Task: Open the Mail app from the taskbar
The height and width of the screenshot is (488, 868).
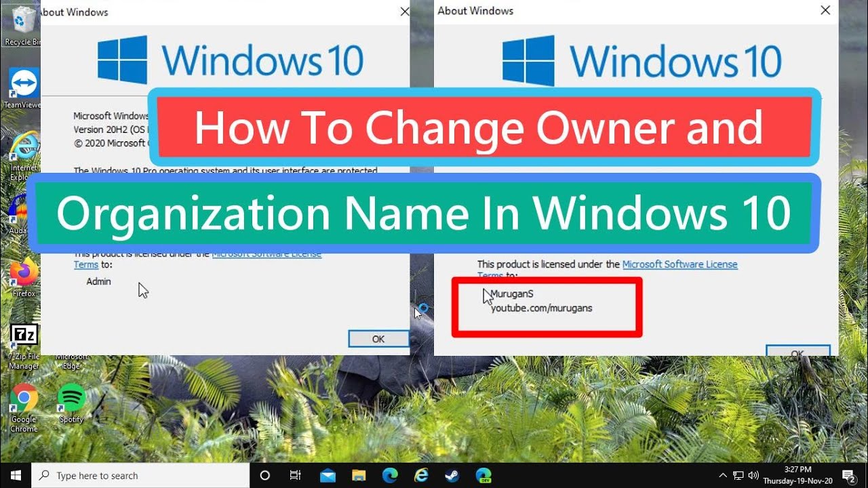Action: (x=328, y=476)
